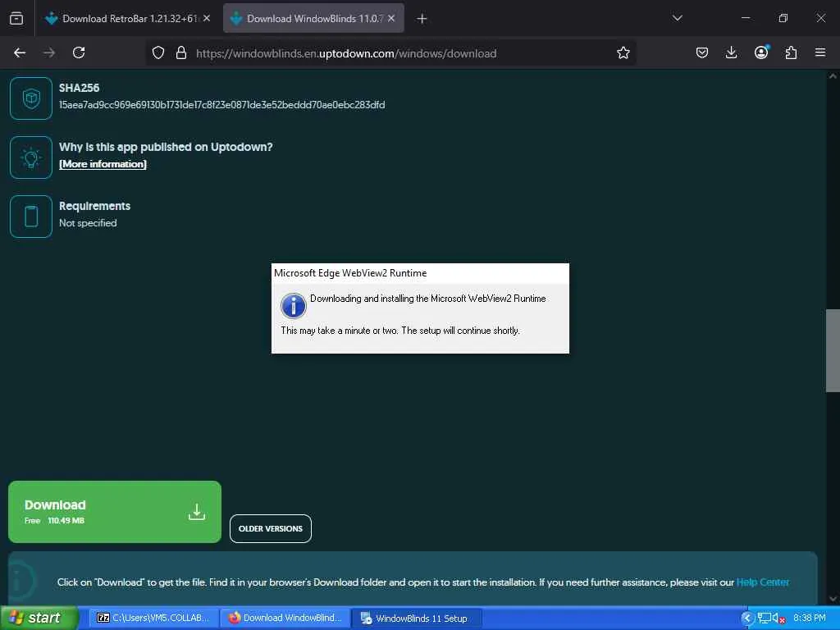This screenshot has width=840, height=630.
Task: Close the Download WindowBlinds tab
Action: point(391,18)
